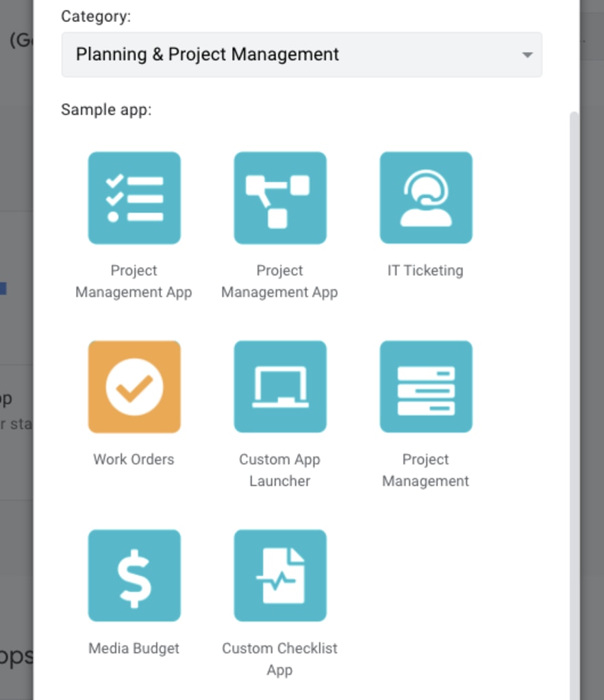
Task: Click the IT Ticketing label text
Action: point(425,270)
